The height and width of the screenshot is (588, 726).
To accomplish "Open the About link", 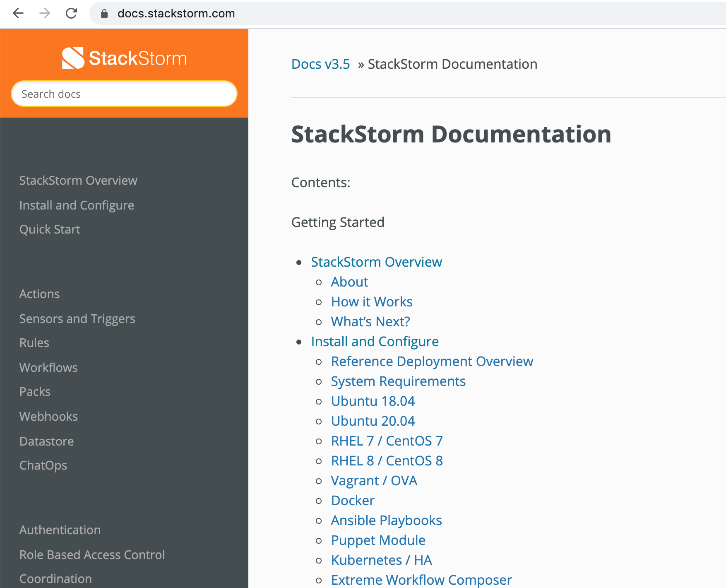I will (x=349, y=282).
